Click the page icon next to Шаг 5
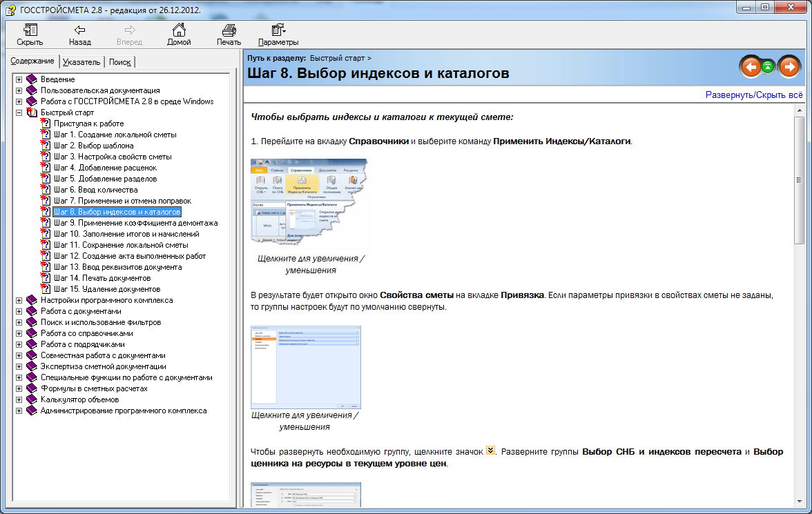 [46, 179]
